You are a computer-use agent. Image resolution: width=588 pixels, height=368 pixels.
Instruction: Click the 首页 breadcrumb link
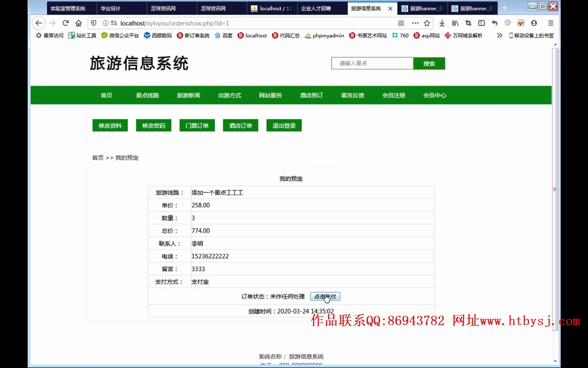coord(98,158)
